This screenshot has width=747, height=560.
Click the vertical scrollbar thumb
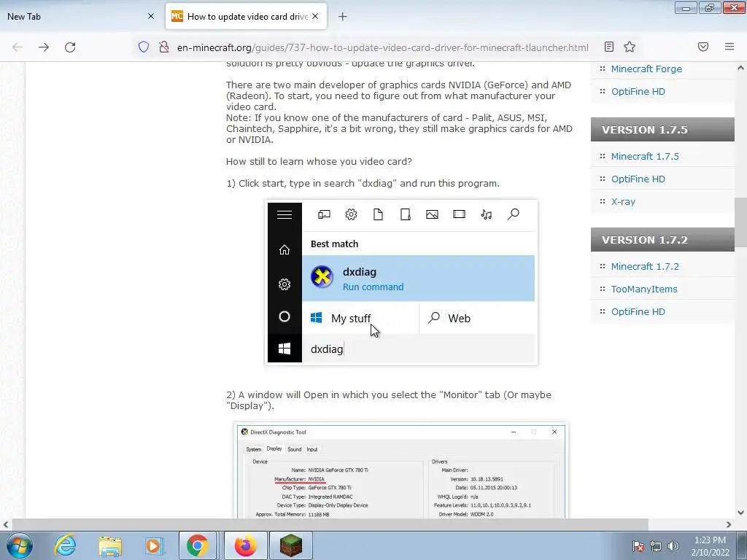(740, 222)
